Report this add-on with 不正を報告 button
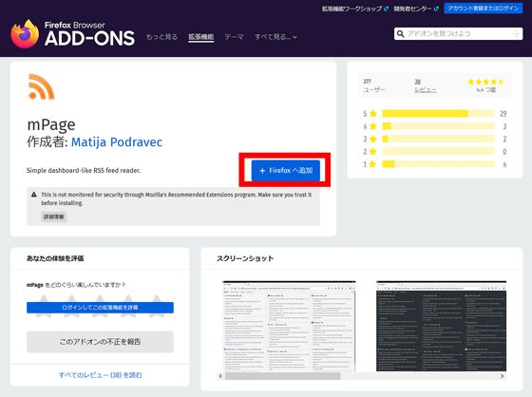The width and height of the screenshot is (532, 397). pyautogui.click(x=100, y=342)
